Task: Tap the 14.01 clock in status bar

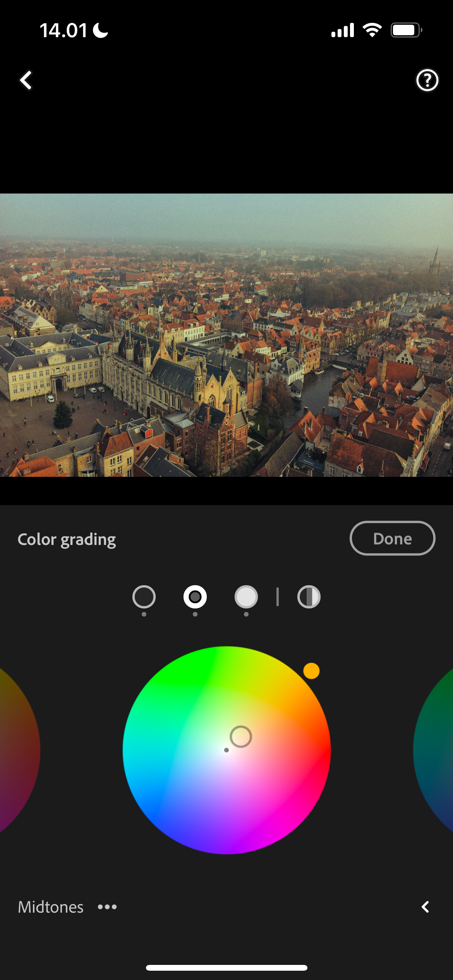Action: (63, 30)
